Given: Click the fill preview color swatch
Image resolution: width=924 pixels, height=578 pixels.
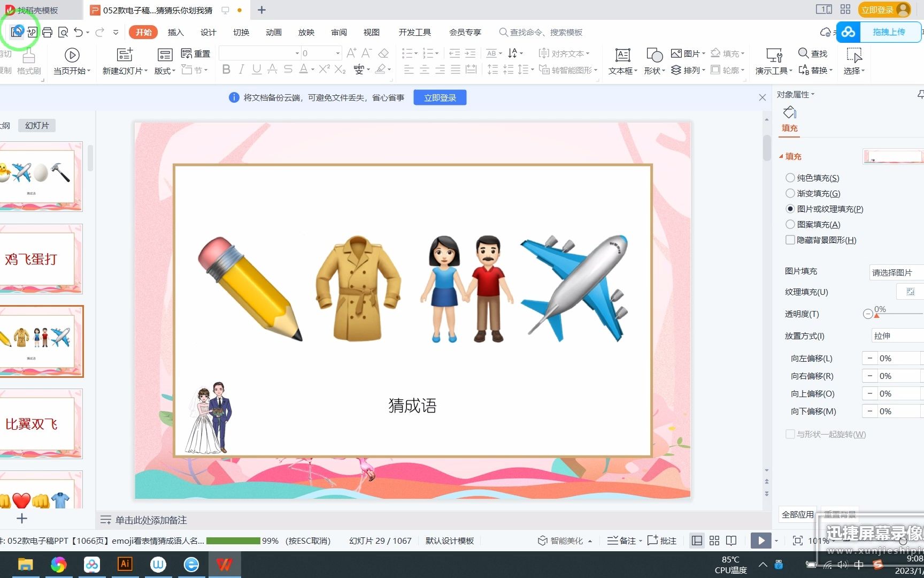Looking at the screenshot, I should coord(893,156).
